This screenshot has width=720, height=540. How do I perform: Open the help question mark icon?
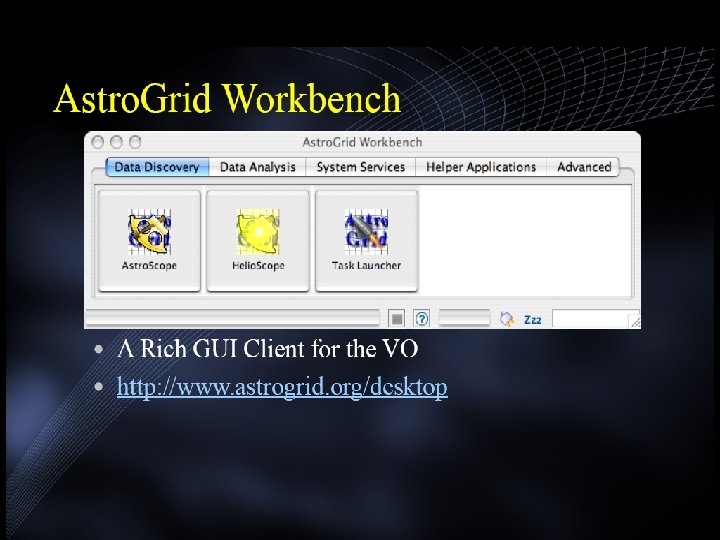click(x=422, y=318)
